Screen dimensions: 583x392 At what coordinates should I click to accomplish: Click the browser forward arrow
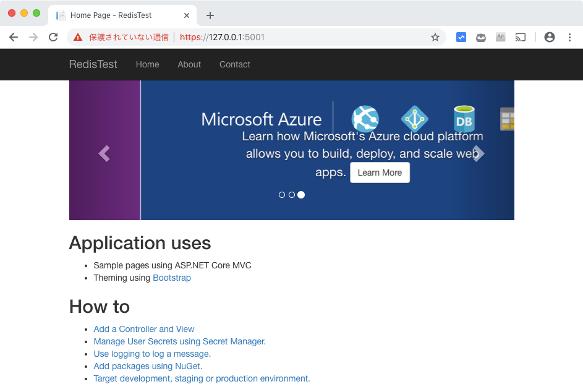pos(33,37)
